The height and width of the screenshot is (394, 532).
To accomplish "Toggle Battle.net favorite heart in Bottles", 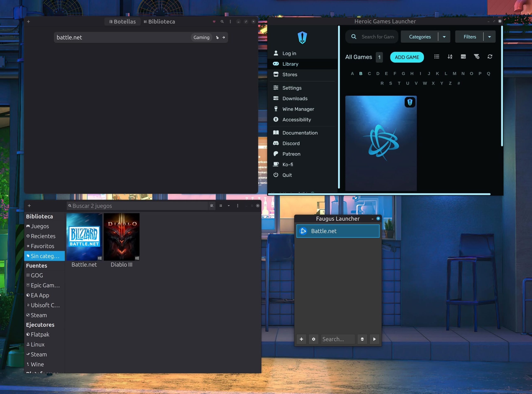I will (214, 21).
